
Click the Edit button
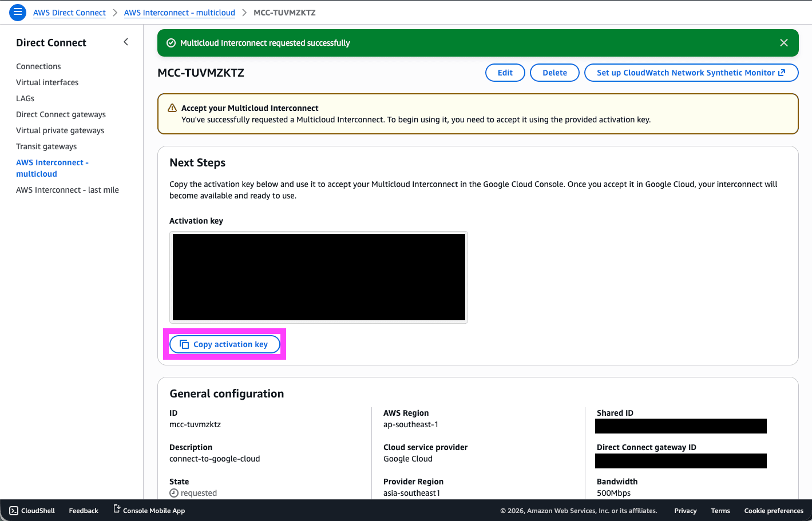pos(505,73)
